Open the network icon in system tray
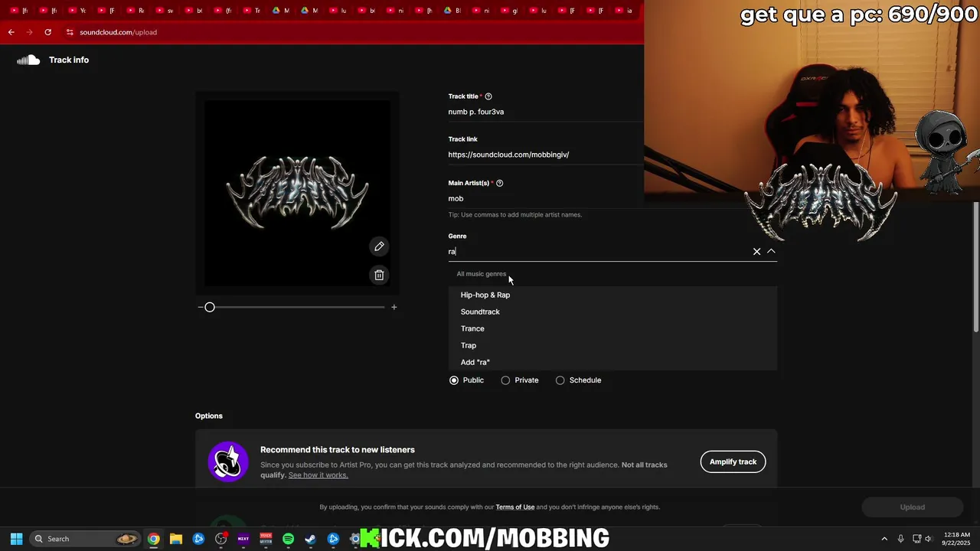Image resolution: width=980 pixels, height=551 pixels. click(x=916, y=539)
